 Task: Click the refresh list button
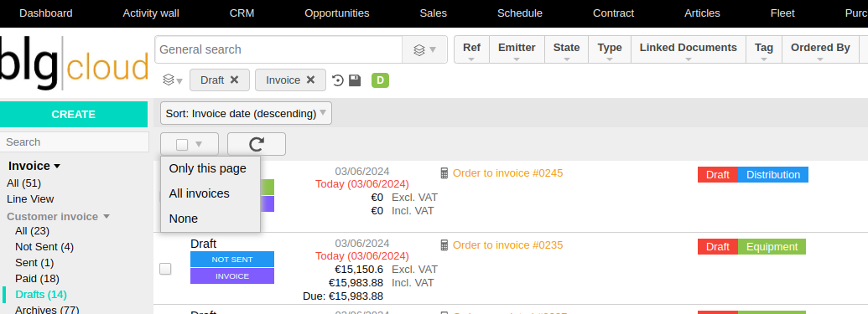coord(257,144)
